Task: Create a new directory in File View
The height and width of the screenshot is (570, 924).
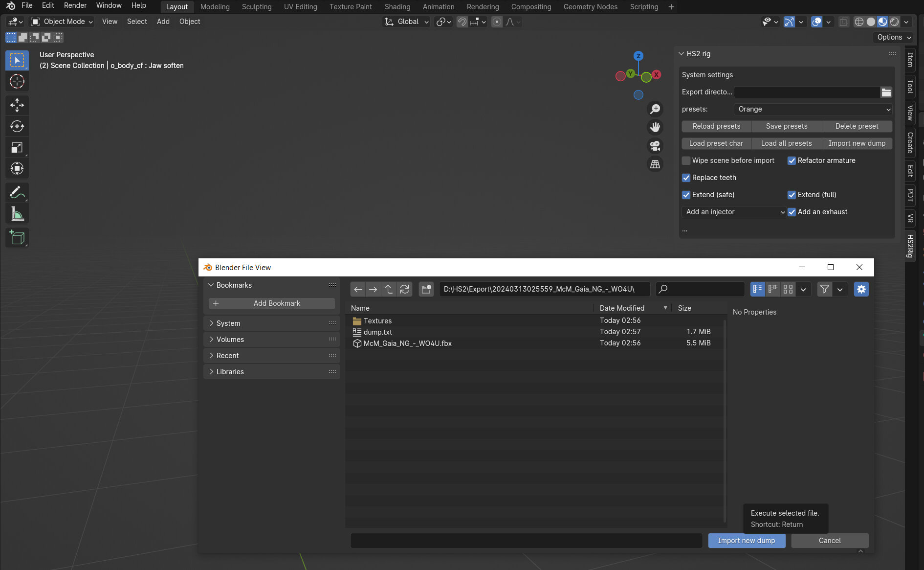Action: click(x=426, y=289)
